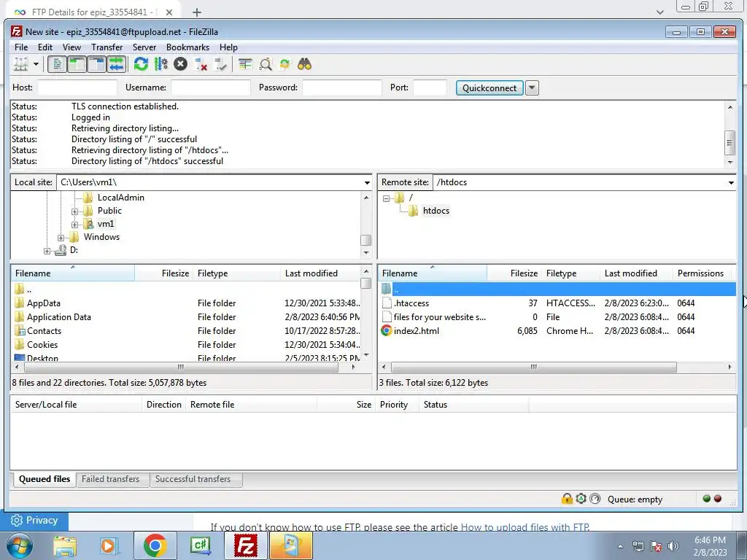Toggle message log display
747x560 pixels.
(x=57, y=64)
